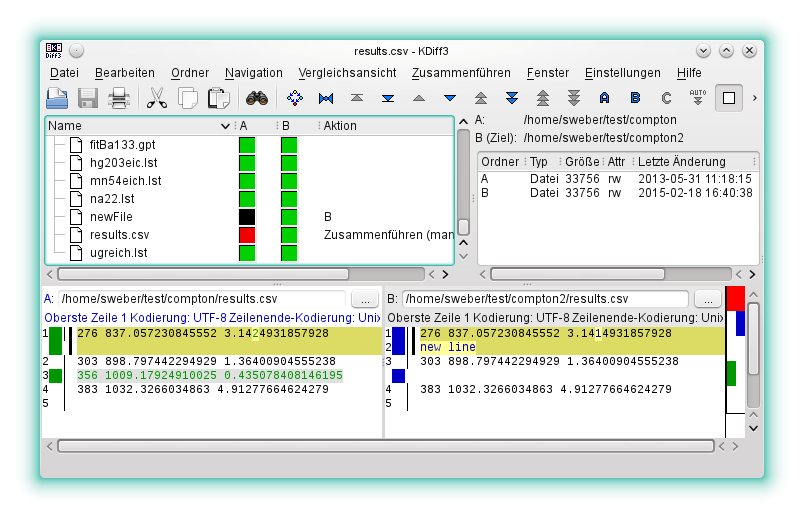Search text with the binoculars icon
This screenshot has width=804, height=518.
tap(256, 98)
